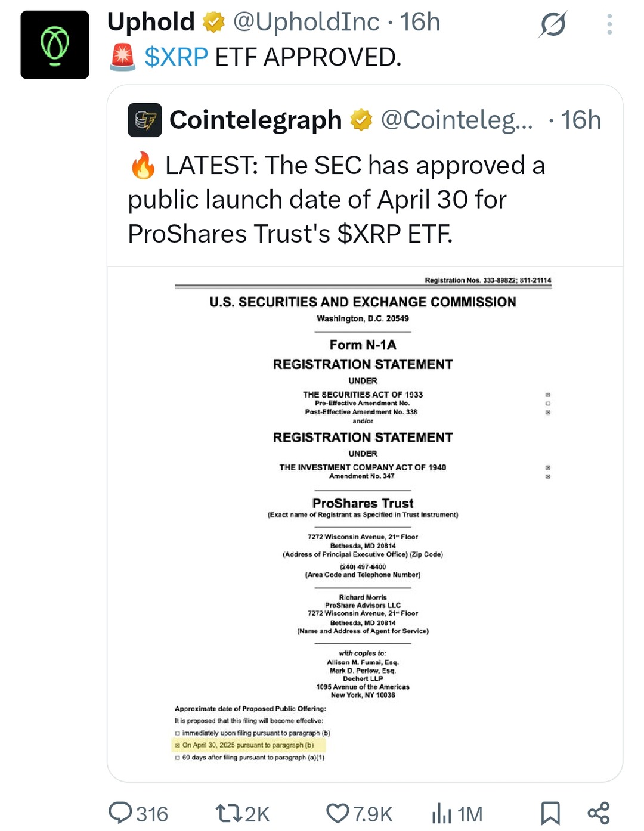Click the highlighted April 30, 2025 line

coord(249,745)
